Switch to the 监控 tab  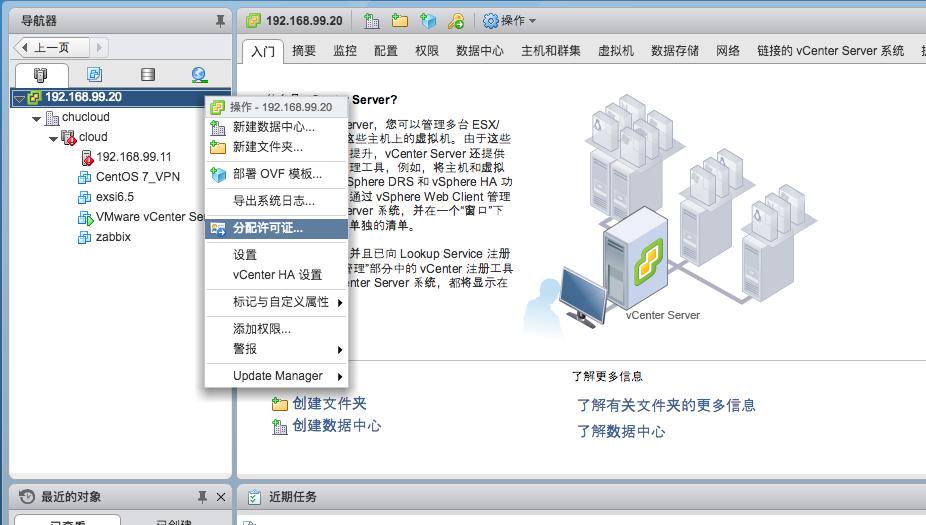[345, 51]
